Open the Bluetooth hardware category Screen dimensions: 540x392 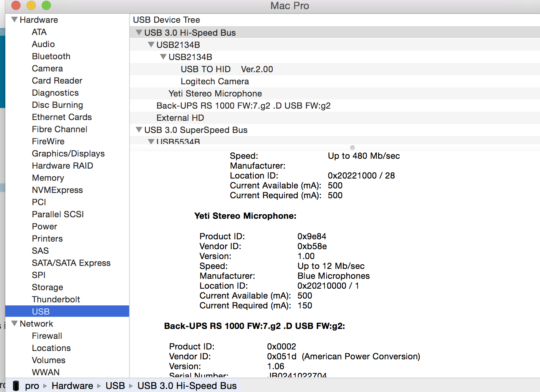coord(51,56)
